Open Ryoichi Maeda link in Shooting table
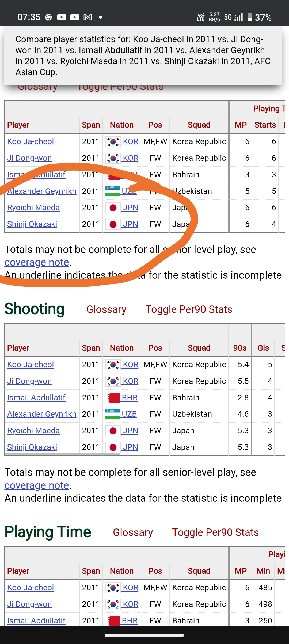 click(x=33, y=431)
